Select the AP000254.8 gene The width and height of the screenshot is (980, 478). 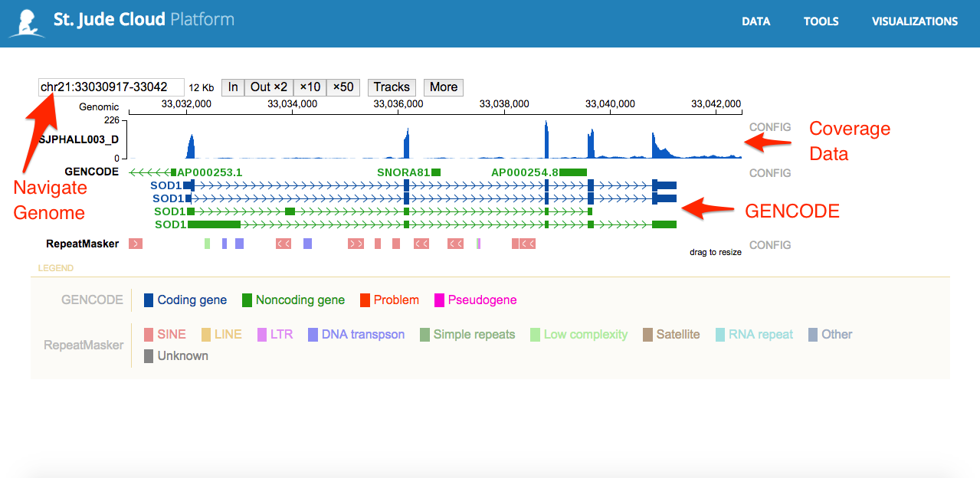click(x=525, y=172)
